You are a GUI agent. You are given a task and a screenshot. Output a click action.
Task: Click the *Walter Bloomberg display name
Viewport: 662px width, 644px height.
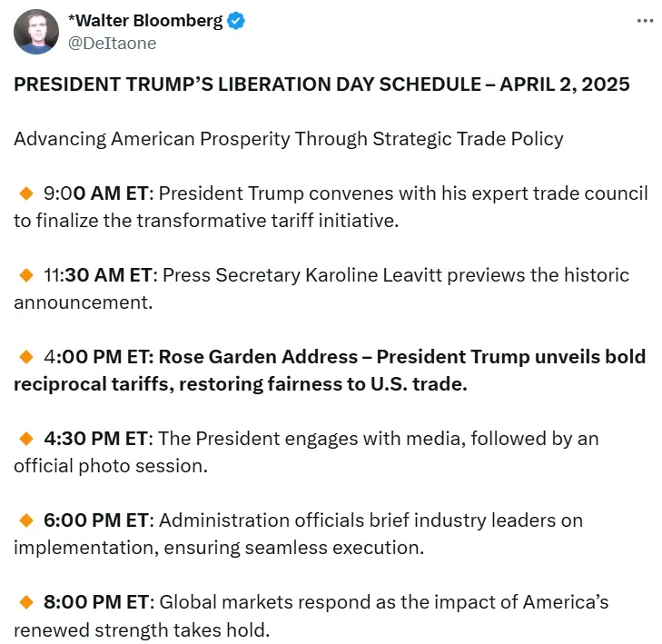143,21
